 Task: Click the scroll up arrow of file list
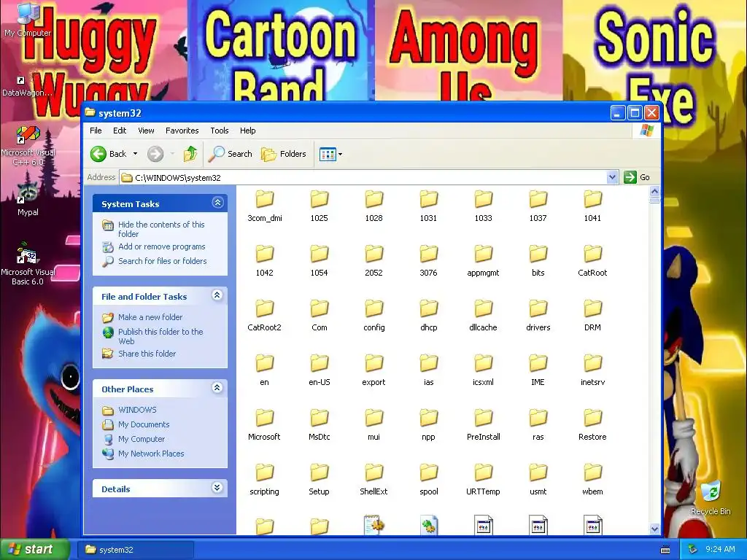(654, 192)
